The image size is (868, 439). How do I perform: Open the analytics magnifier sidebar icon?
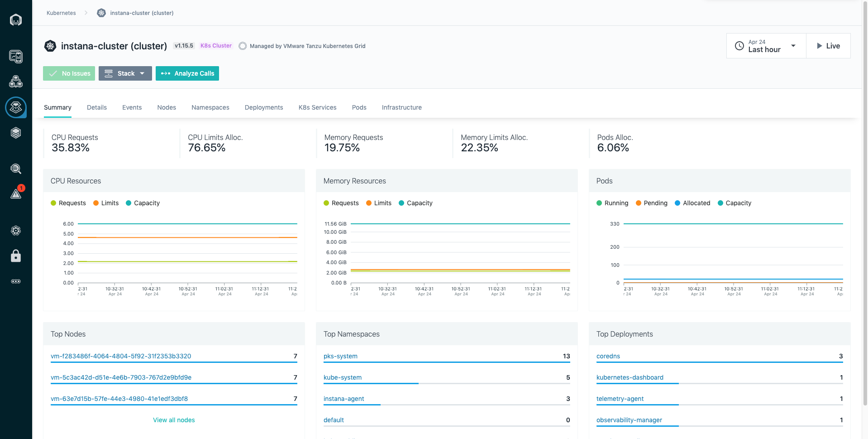16,169
